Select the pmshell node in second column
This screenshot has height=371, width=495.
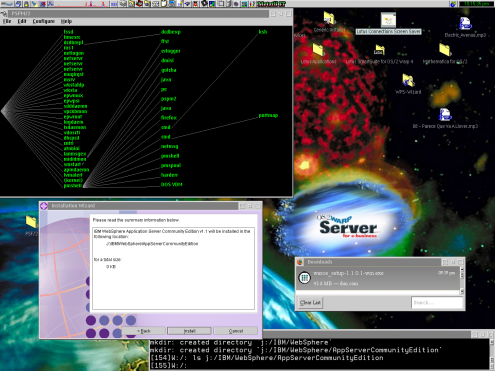pyautogui.click(x=170, y=156)
